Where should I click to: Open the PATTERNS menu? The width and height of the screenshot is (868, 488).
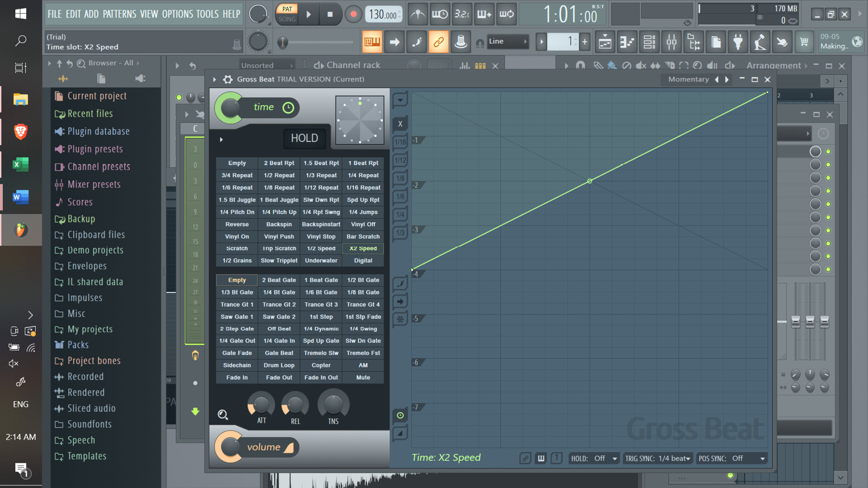click(x=119, y=14)
